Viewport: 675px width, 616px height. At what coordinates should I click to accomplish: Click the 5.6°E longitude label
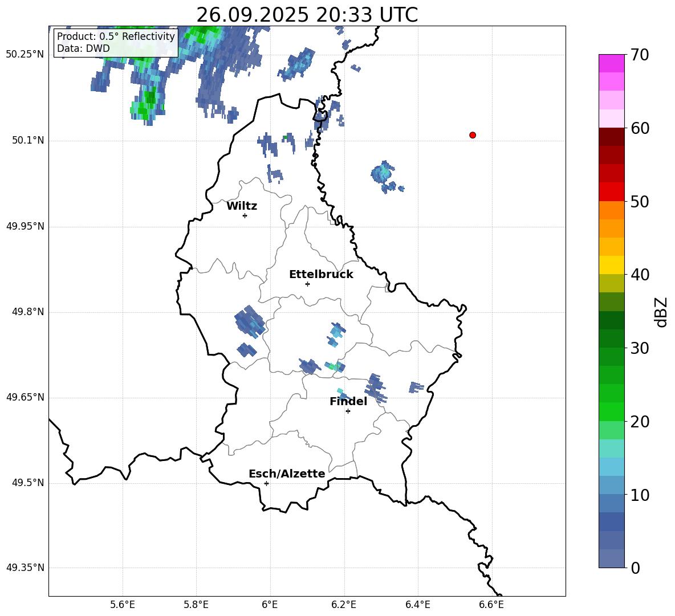pyautogui.click(x=123, y=605)
